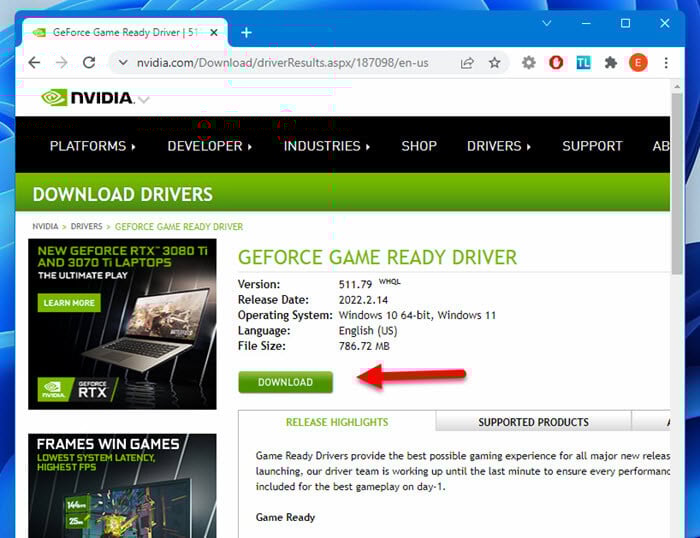Click the share page icon in the address bar
Screen dimensions: 700x538
(x=467, y=63)
